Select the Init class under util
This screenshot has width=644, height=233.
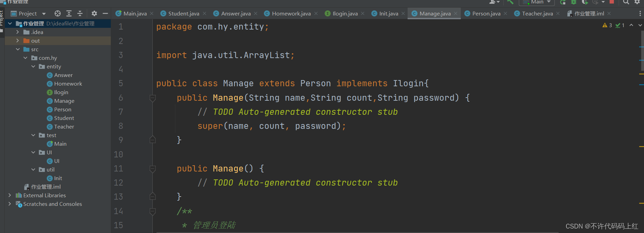pos(55,178)
